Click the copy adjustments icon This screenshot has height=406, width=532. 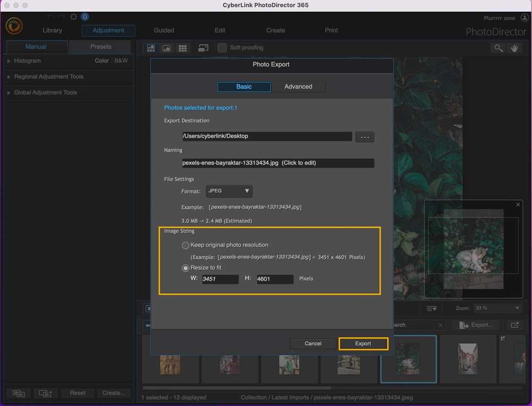(x=18, y=393)
